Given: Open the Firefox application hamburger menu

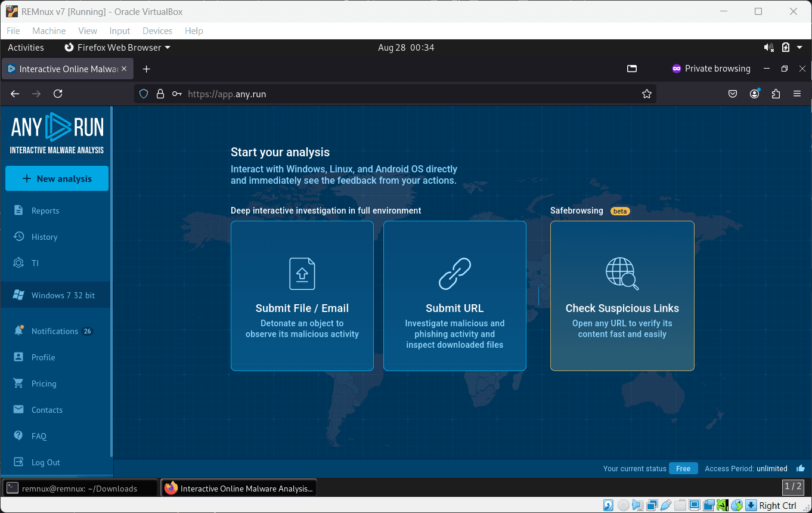Looking at the screenshot, I should tap(797, 94).
